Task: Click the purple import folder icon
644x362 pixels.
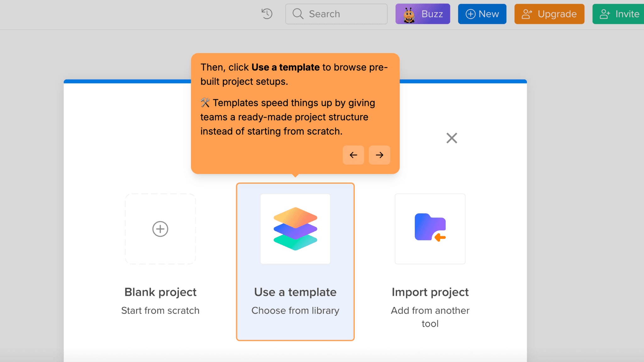Action: [x=430, y=228]
